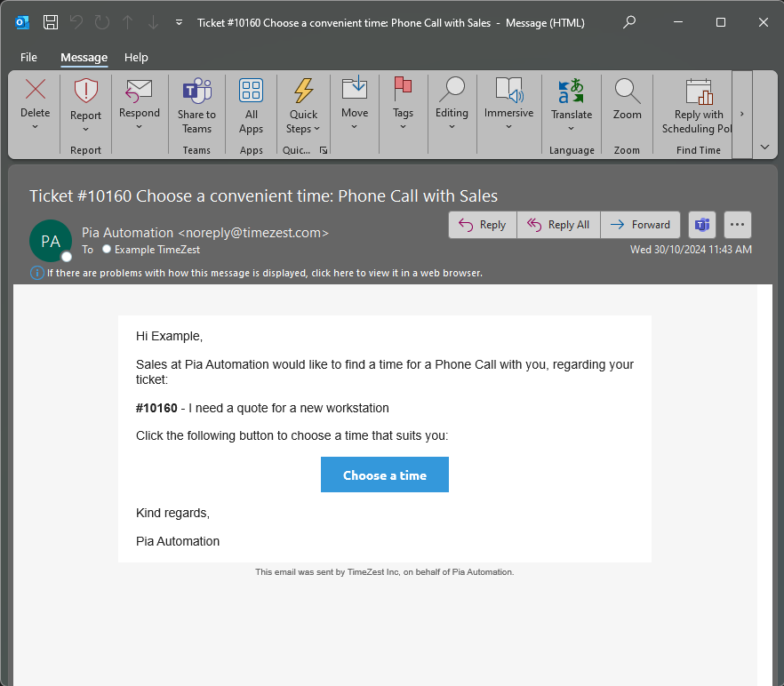Expand the Tags dropdown chevron

click(403, 126)
